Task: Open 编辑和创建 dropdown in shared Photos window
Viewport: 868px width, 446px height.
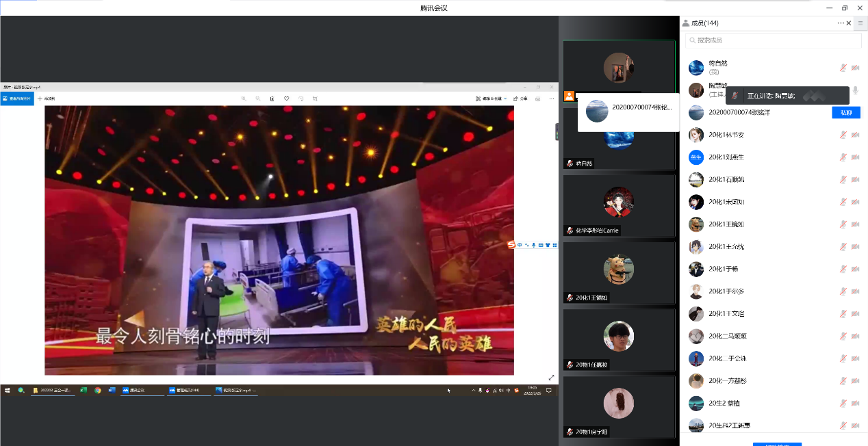Action: click(492, 99)
